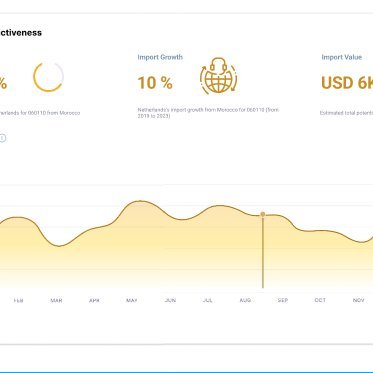Click the Import Value heading
The width and height of the screenshot is (373, 373).
tap(342, 57)
